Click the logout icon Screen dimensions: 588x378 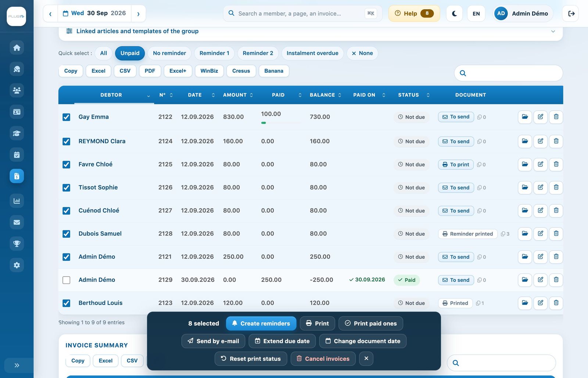click(x=571, y=14)
